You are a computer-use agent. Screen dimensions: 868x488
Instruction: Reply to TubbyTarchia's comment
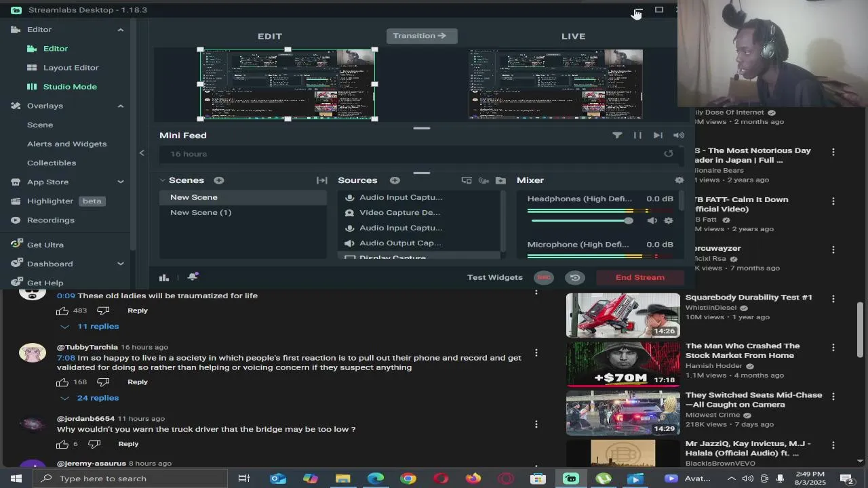(138, 382)
